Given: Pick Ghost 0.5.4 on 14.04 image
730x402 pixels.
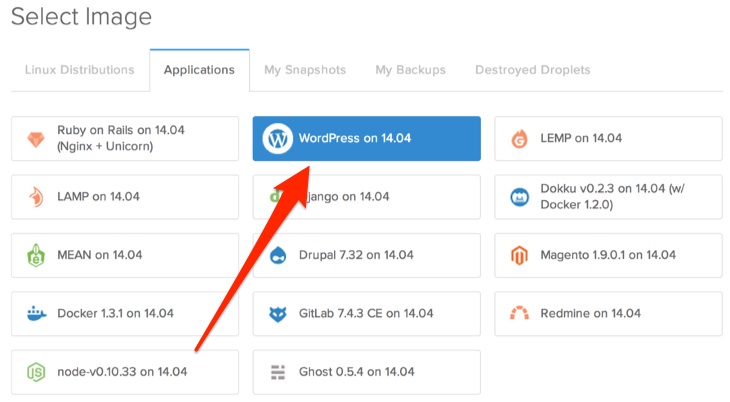Looking at the screenshot, I should tap(367, 372).
